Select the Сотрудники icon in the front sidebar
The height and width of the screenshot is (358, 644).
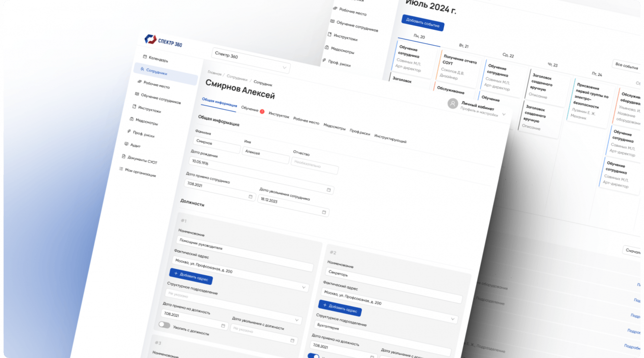click(x=142, y=69)
